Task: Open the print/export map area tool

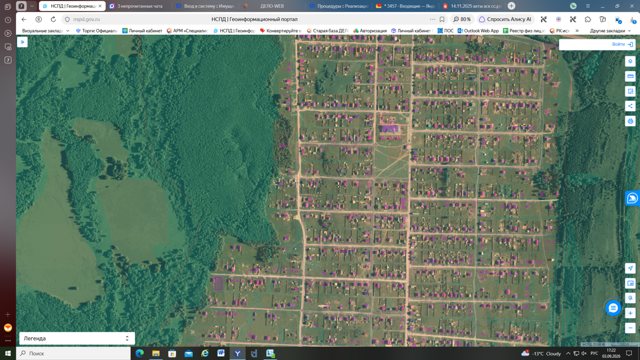Action: [x=630, y=91]
